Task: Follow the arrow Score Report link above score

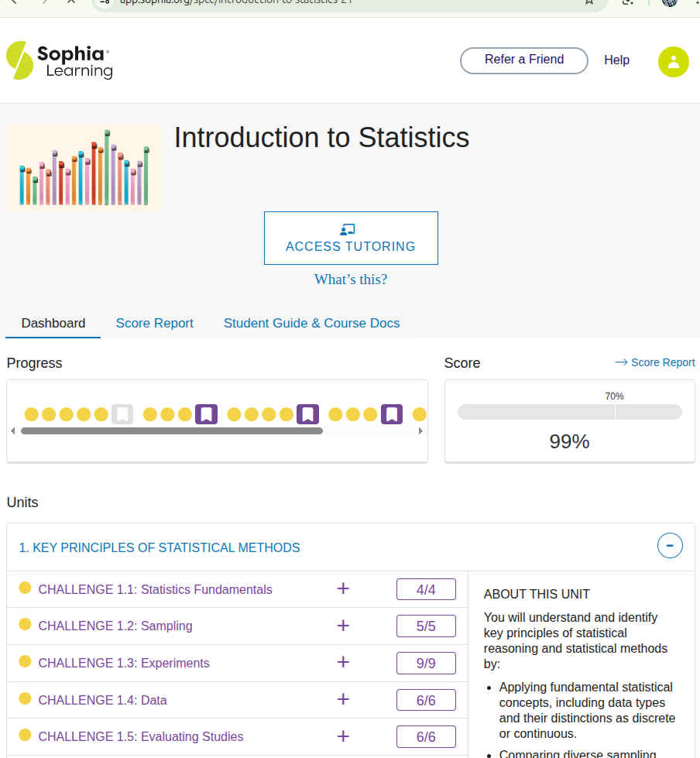Action: [655, 362]
